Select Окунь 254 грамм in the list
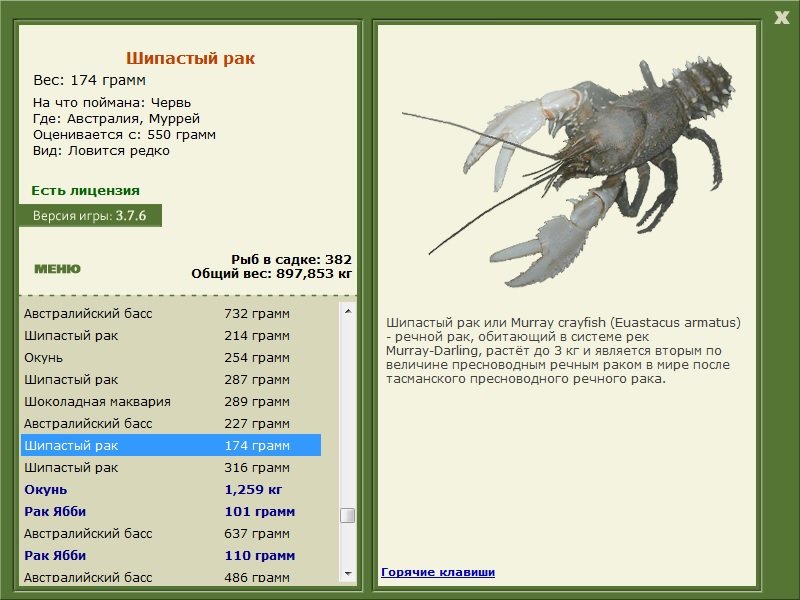800x600 pixels. (171, 357)
